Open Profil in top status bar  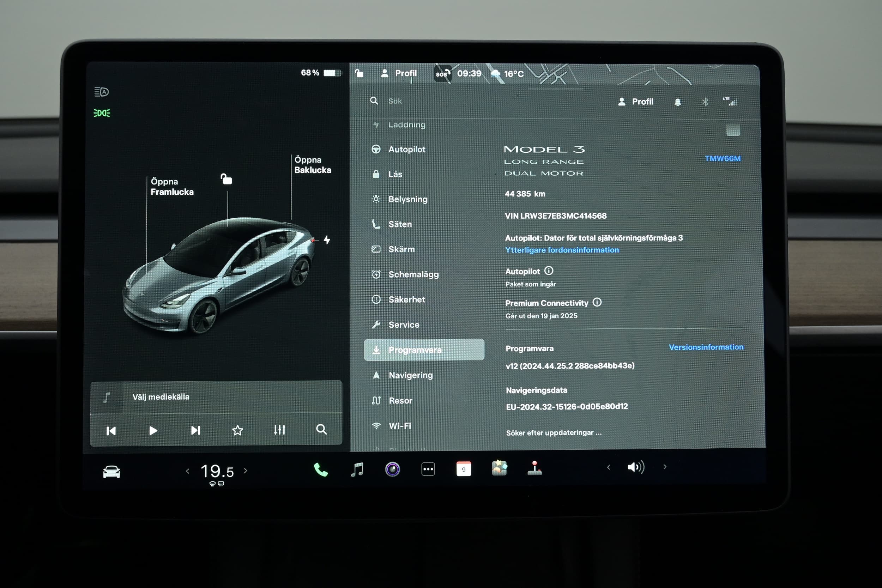coord(399,73)
